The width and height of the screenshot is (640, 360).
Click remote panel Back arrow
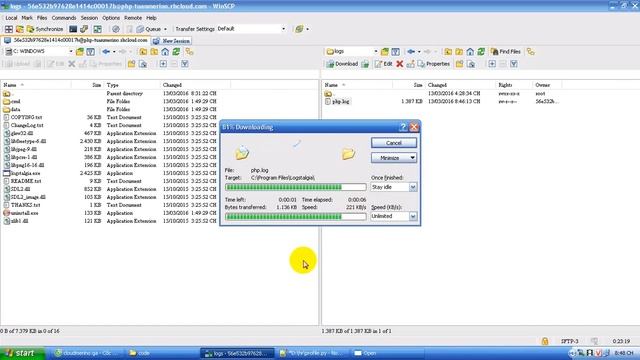[x=411, y=52]
